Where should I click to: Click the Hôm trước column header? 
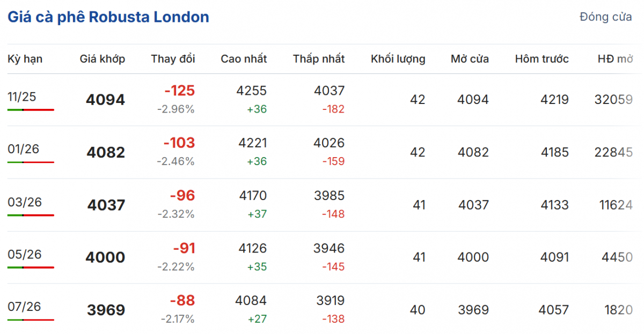tap(541, 59)
